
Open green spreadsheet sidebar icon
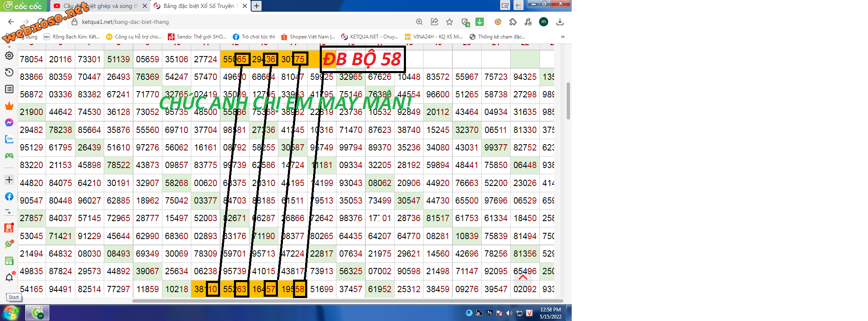[9, 261]
